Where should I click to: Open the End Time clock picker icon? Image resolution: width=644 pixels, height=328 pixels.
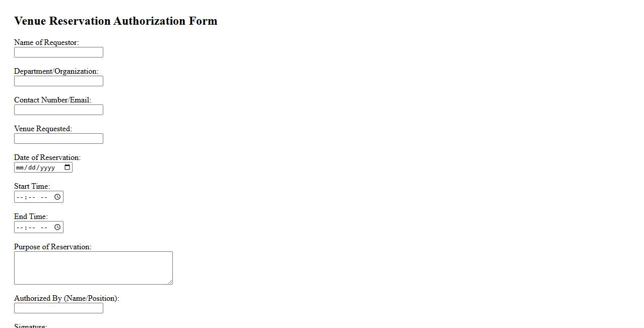tap(57, 227)
